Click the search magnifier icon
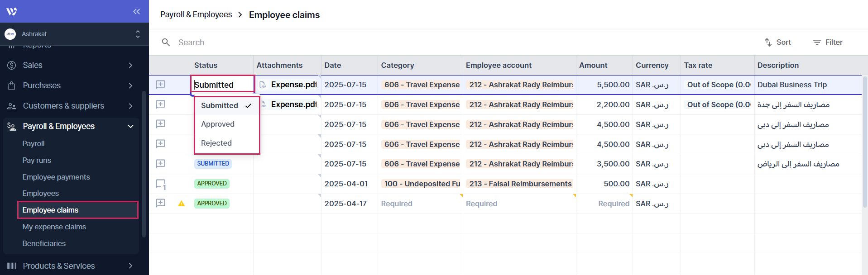 coord(166,42)
